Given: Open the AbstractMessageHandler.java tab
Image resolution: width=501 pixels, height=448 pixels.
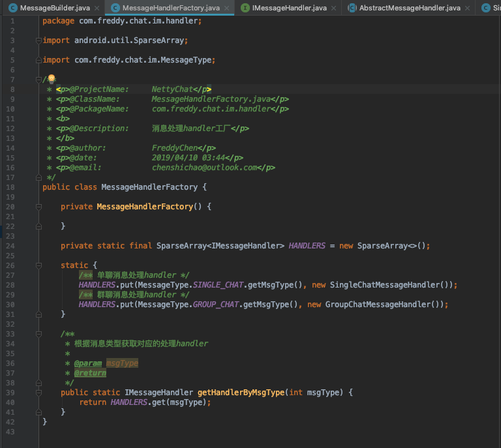Looking at the screenshot, I should (x=410, y=8).
